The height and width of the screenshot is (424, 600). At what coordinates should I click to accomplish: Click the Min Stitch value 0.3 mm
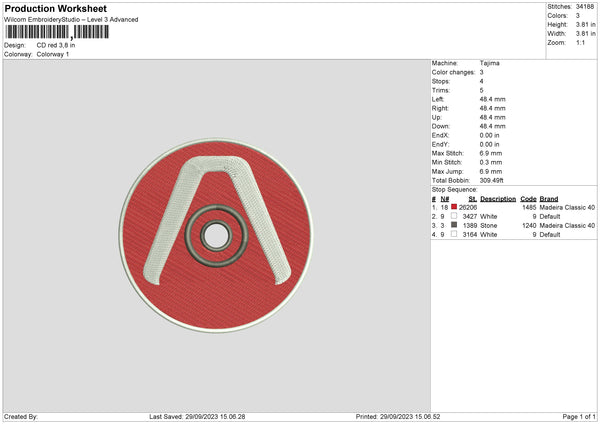coord(491,162)
